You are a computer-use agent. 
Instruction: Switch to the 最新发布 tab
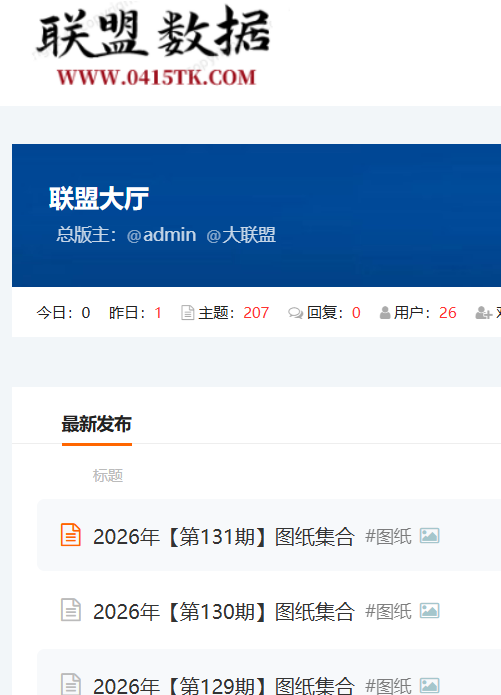97,424
